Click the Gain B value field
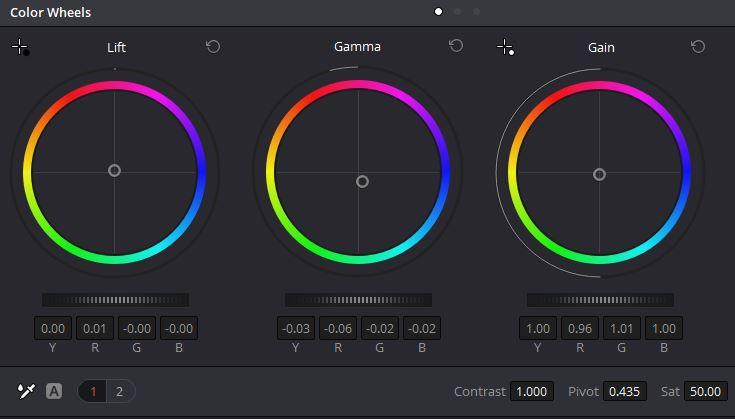 point(664,329)
